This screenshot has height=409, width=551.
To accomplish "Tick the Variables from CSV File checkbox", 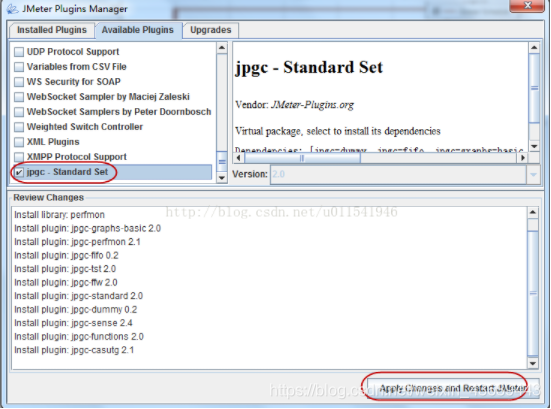I will pyautogui.click(x=19, y=67).
